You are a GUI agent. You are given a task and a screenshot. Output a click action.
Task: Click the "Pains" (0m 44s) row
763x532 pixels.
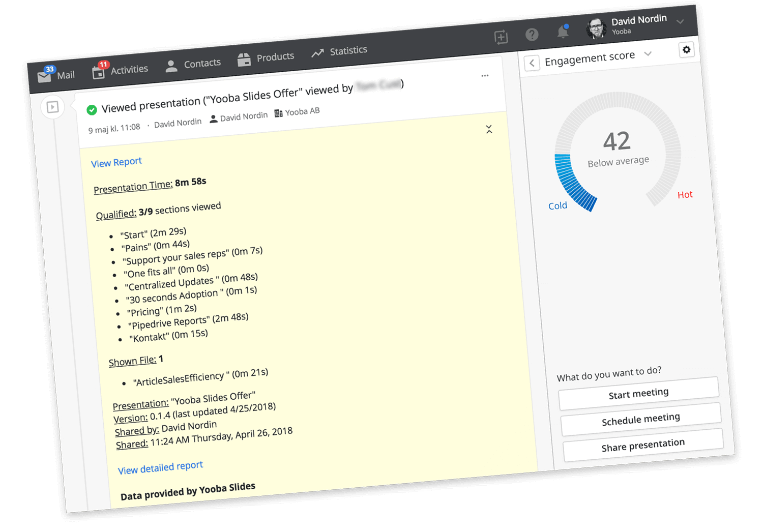155,246
